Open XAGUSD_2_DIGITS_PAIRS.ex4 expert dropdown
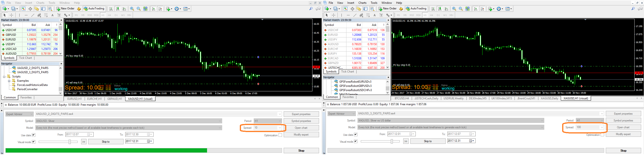This screenshot has width=644, height=157. pyautogui.click(x=159, y=114)
